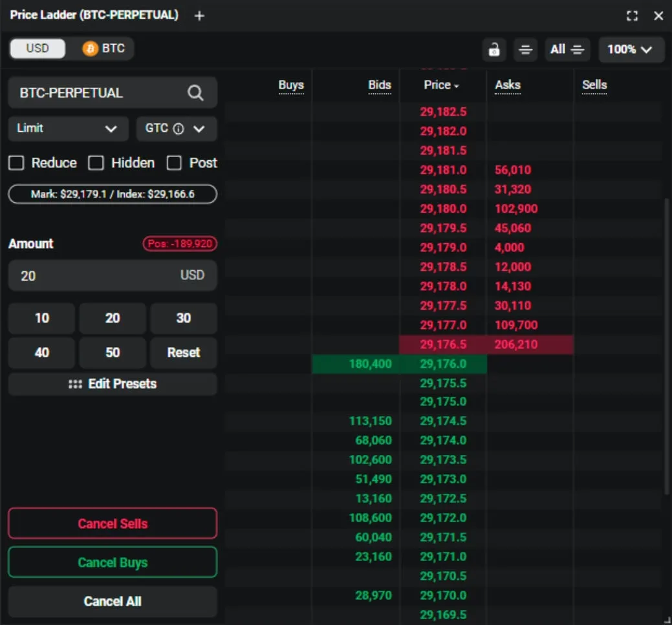Image resolution: width=672 pixels, height=625 pixels.
Task: Open the Limit order type dropdown
Action: tap(68, 129)
